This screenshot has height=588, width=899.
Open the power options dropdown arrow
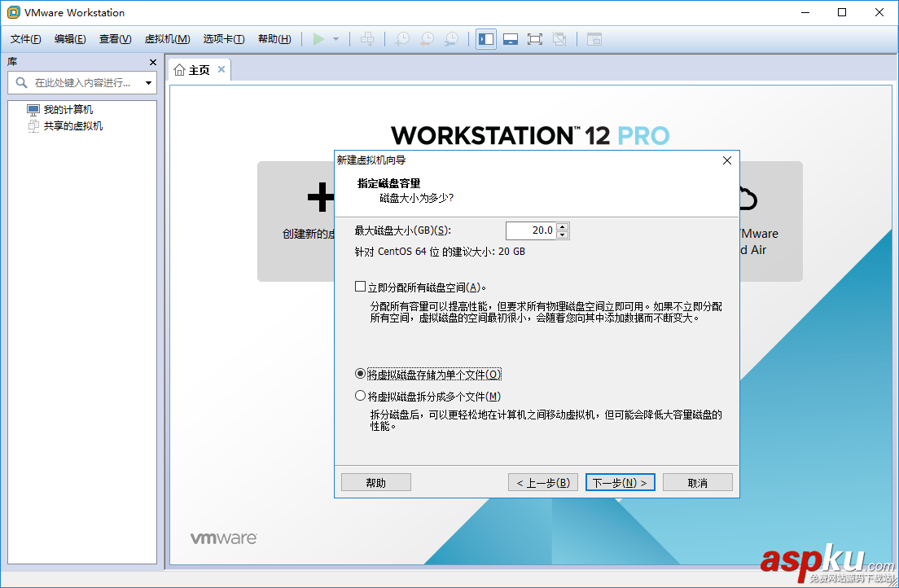point(336,39)
